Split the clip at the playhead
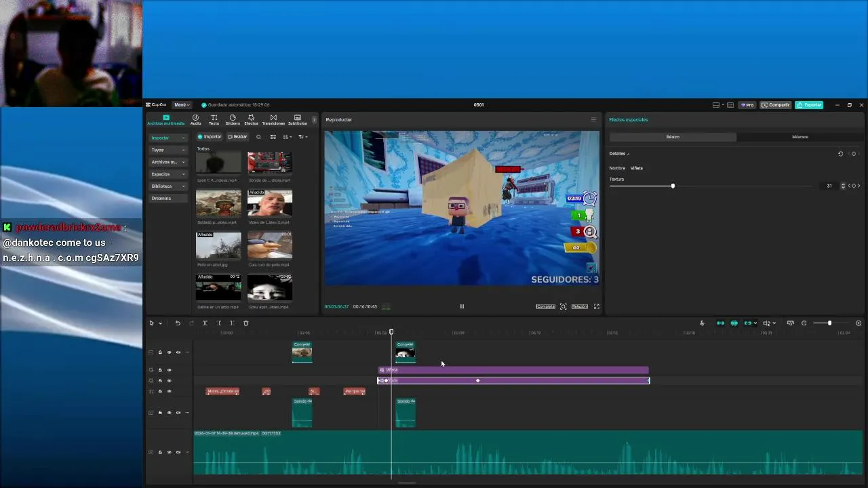The image size is (868, 488). [x=205, y=323]
